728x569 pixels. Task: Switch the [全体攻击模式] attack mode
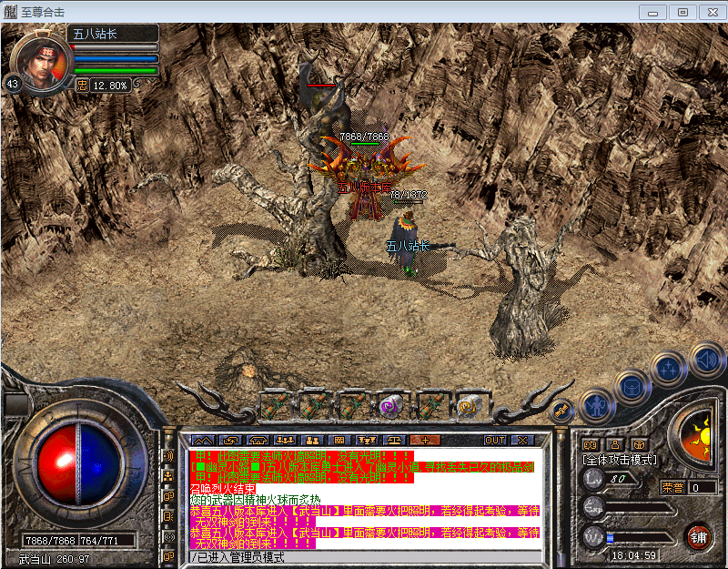[620, 461]
